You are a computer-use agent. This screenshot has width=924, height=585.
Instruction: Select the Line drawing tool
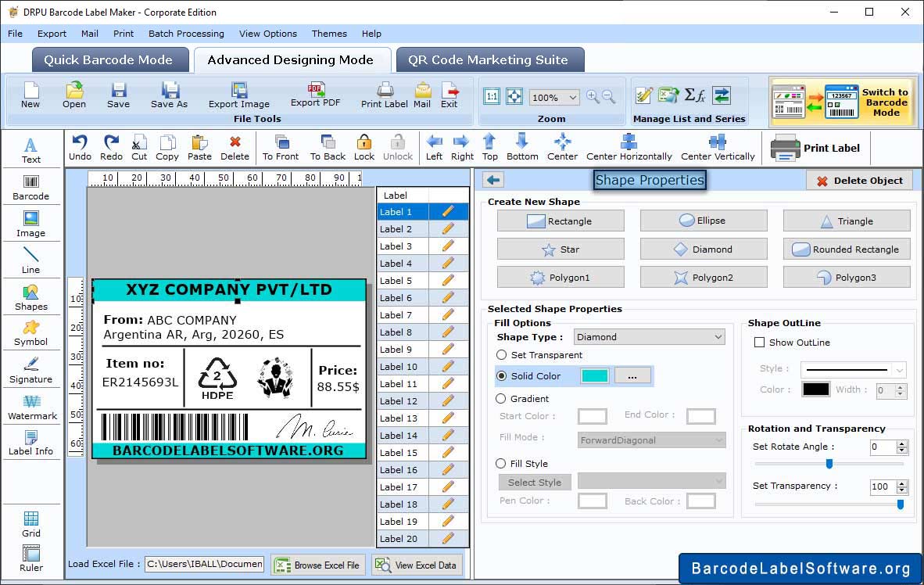[x=30, y=260]
